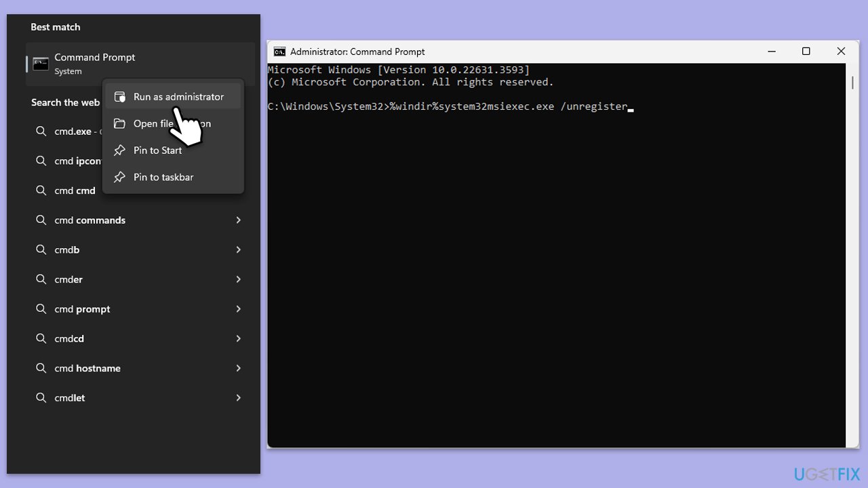Select the cmd prompt suggestion text
Viewport: 868px width, 488px height.
tap(82, 309)
